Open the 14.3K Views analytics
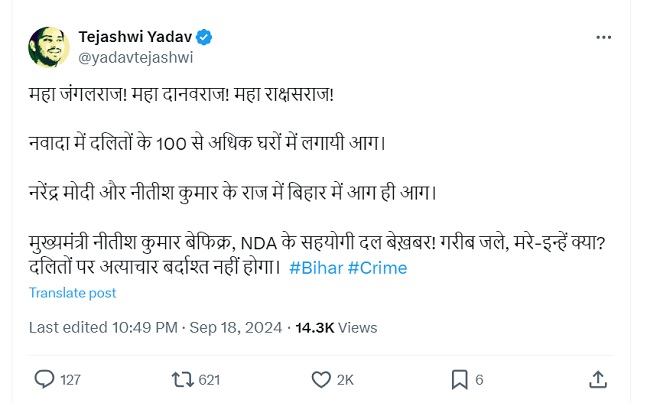This screenshot has width=650, height=403. (x=335, y=327)
